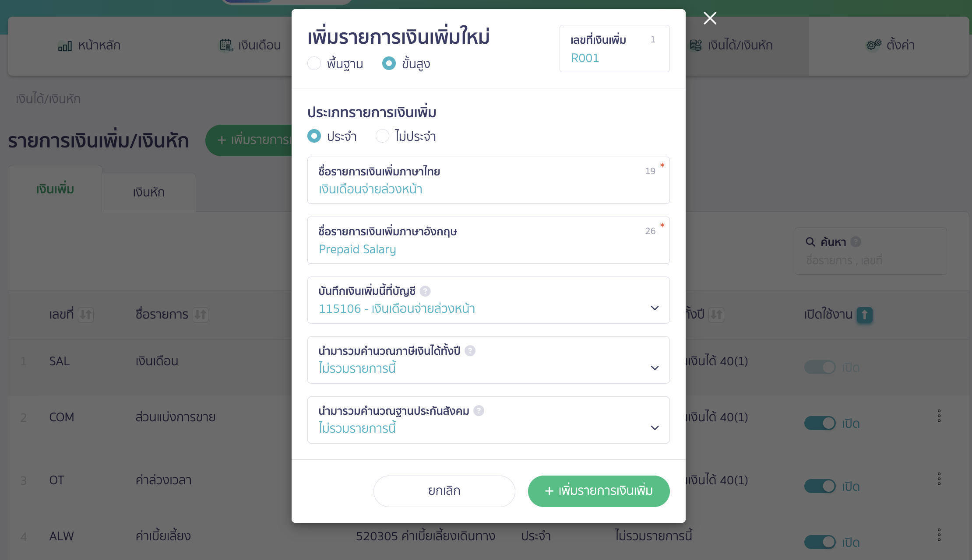The image size is (972, 560).
Task: Open settings via the ตั้งค่า gear icon
Action: click(x=873, y=45)
